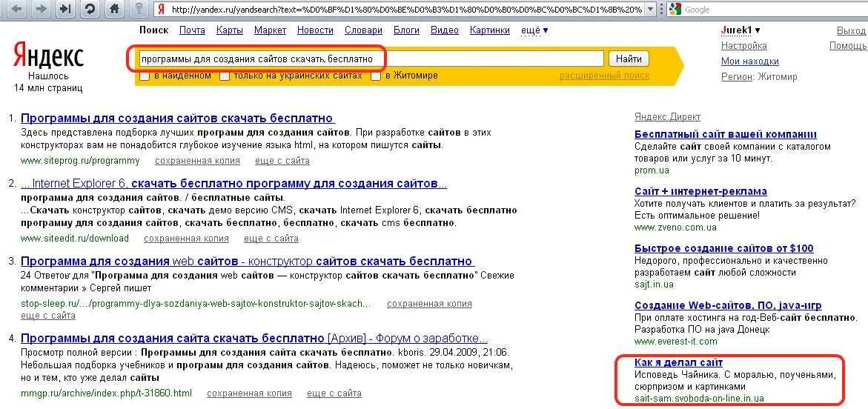Viewport: 868px width, 409px height.
Task: Open the Настройка settings link
Action: click(744, 46)
